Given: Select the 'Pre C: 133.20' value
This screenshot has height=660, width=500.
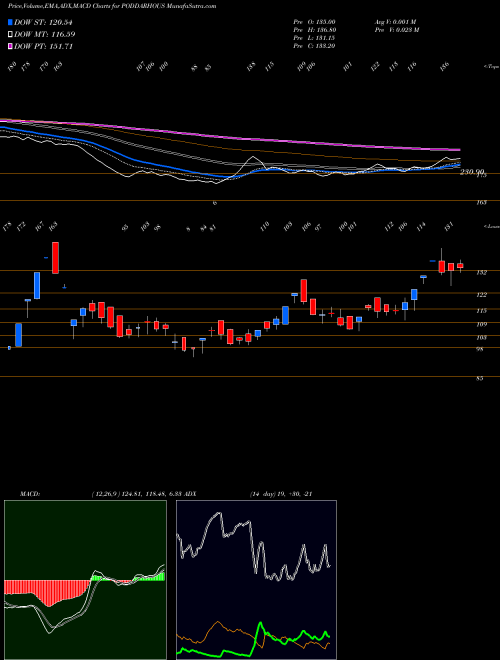Looking at the screenshot, I should click(314, 46).
